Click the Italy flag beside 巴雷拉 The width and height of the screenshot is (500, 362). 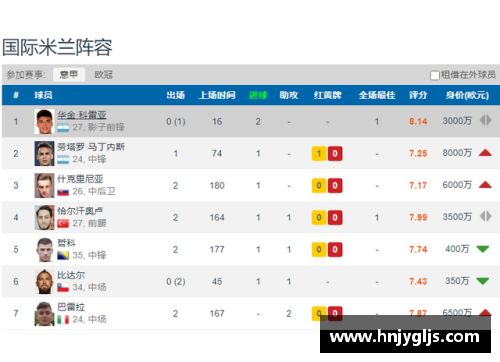coord(63,319)
